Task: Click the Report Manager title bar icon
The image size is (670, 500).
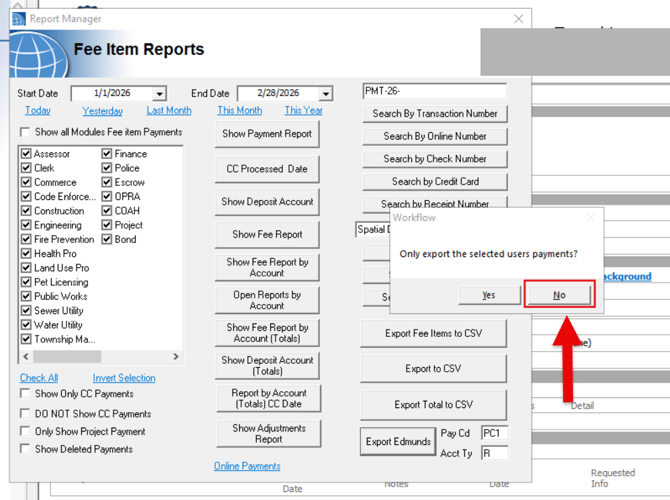Action: coord(19,19)
